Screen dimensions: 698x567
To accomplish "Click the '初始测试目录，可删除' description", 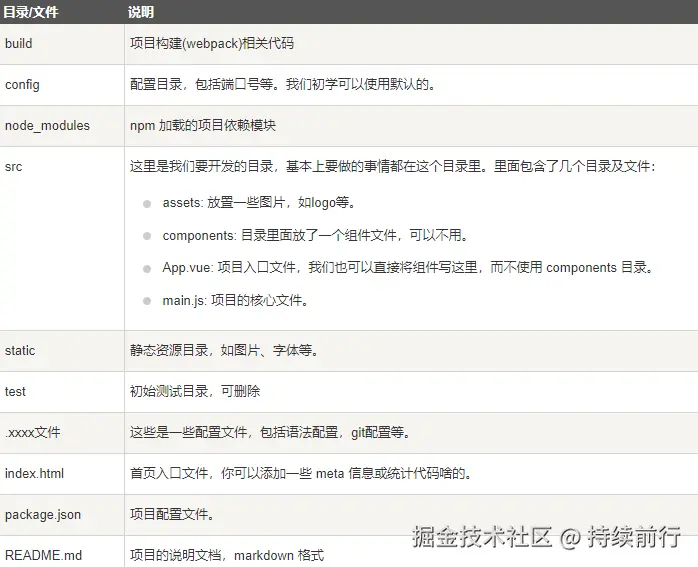I will coord(195,391).
